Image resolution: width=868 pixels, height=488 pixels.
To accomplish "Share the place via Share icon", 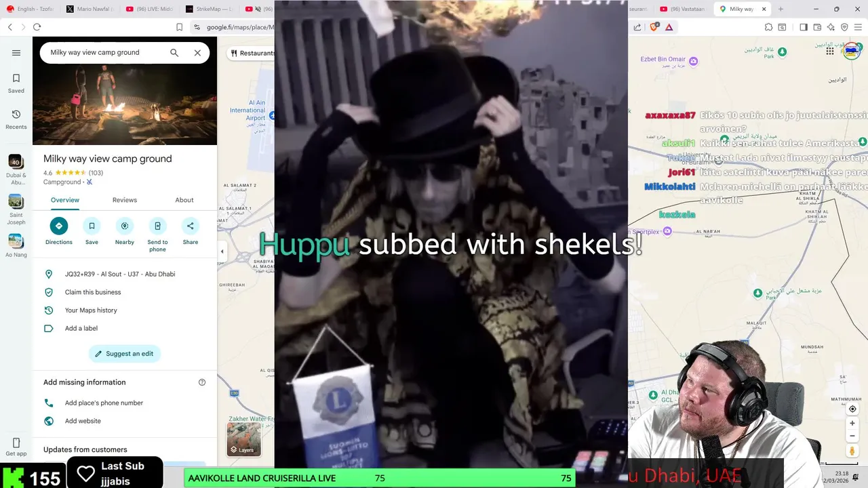I will click(191, 226).
